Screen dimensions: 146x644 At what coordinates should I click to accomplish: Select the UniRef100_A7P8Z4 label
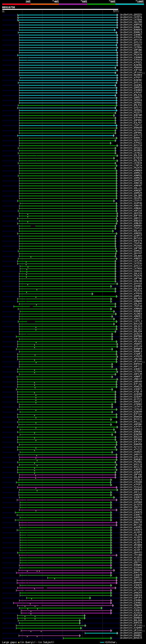coord(131,37)
